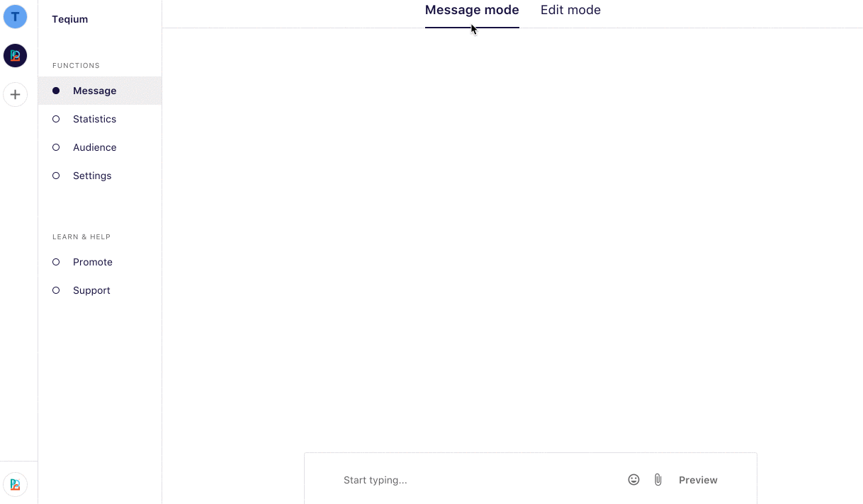Switch to Message mode tab
863x504 pixels.
(472, 11)
